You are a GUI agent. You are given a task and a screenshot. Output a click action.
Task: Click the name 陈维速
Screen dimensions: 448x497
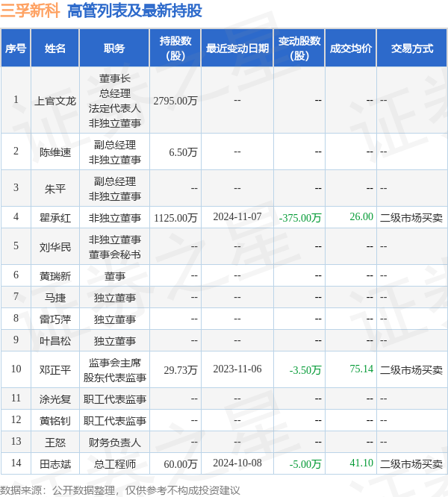(55, 152)
